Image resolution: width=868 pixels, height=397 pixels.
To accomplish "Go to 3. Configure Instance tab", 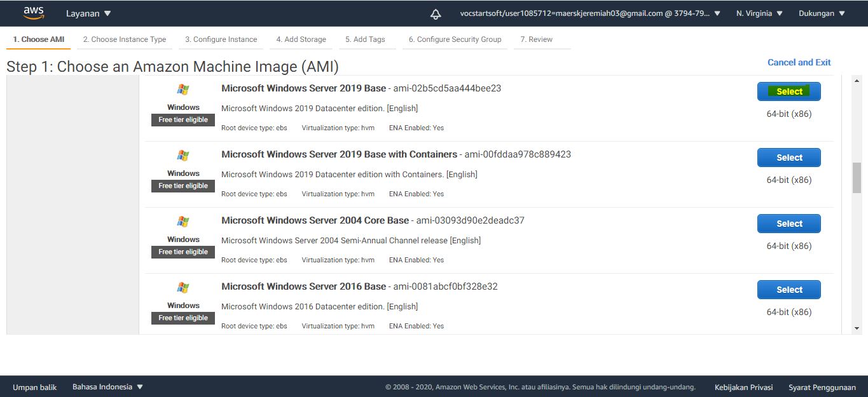I will click(x=221, y=39).
